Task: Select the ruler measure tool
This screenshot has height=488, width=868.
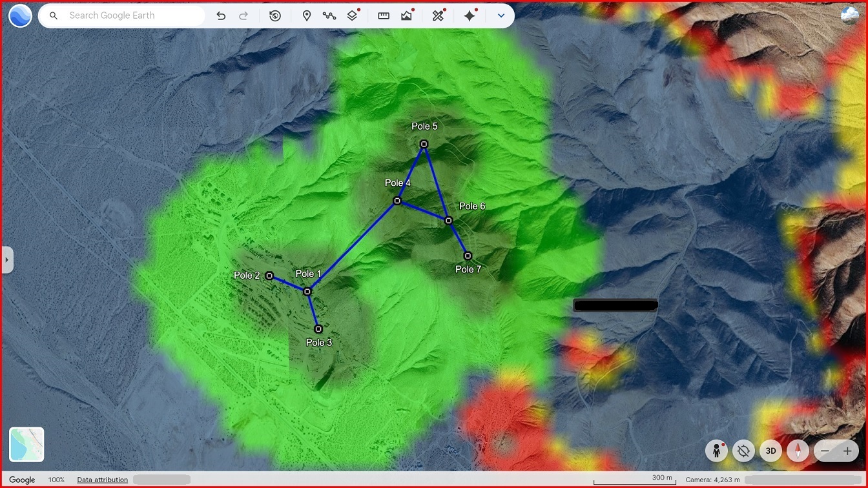Action: pos(384,15)
